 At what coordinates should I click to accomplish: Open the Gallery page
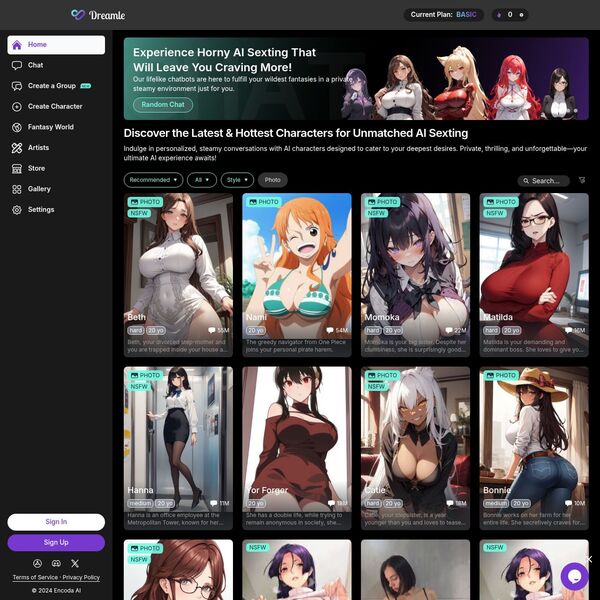56,189
